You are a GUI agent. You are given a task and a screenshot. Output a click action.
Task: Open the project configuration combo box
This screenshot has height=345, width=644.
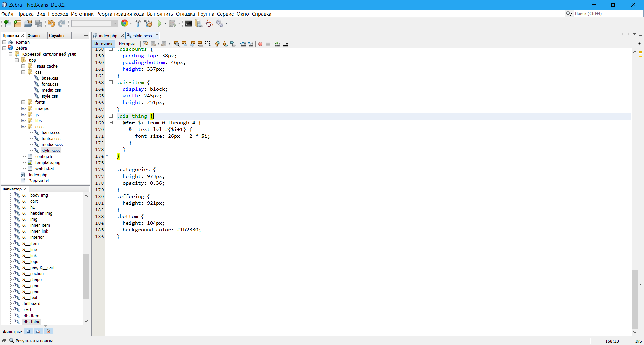point(95,23)
